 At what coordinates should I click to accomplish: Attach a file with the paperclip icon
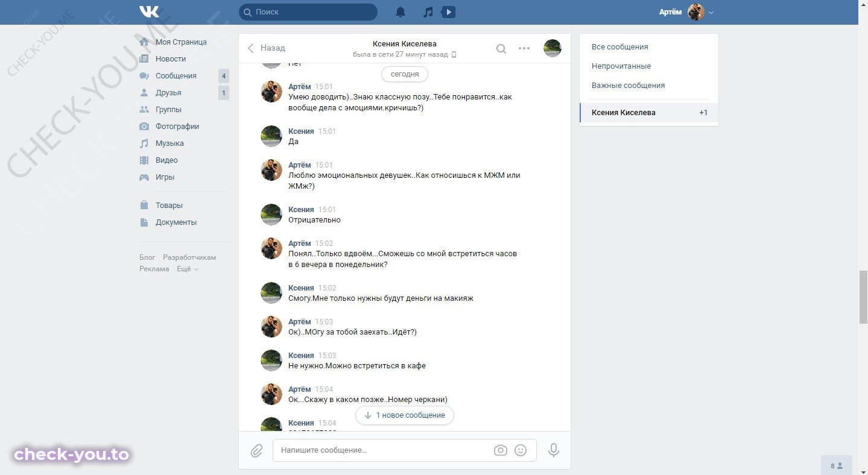(x=256, y=450)
